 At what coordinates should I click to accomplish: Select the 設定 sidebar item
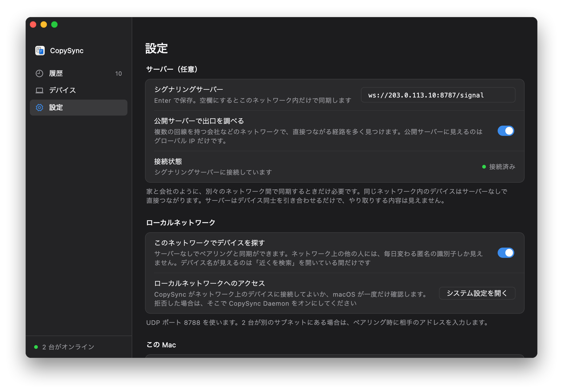point(79,108)
